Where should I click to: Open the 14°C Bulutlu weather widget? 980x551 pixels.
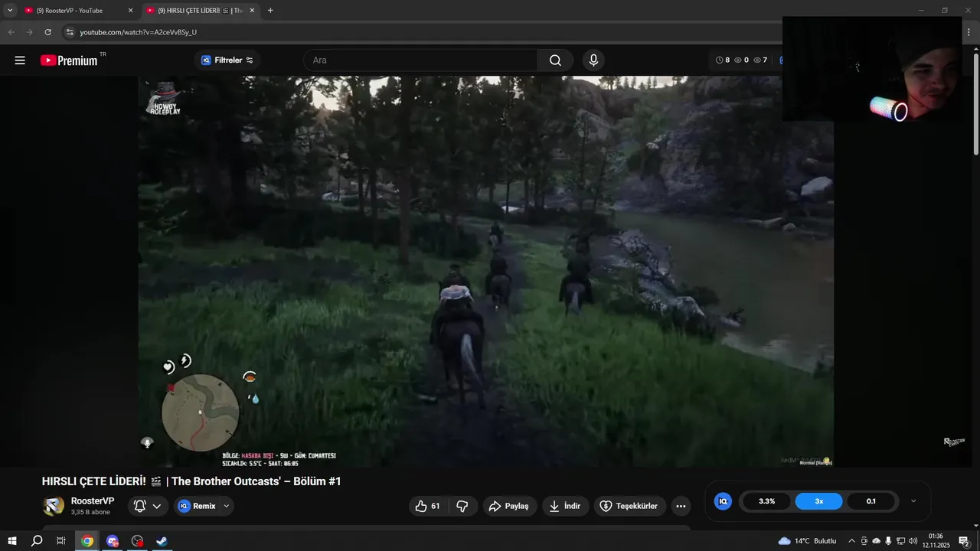[x=808, y=541]
